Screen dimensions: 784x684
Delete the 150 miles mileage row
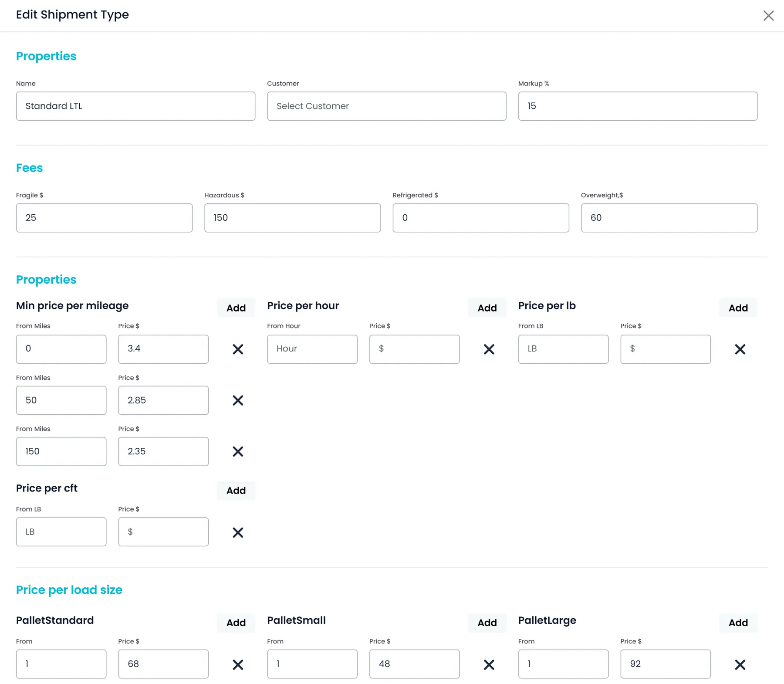click(238, 451)
